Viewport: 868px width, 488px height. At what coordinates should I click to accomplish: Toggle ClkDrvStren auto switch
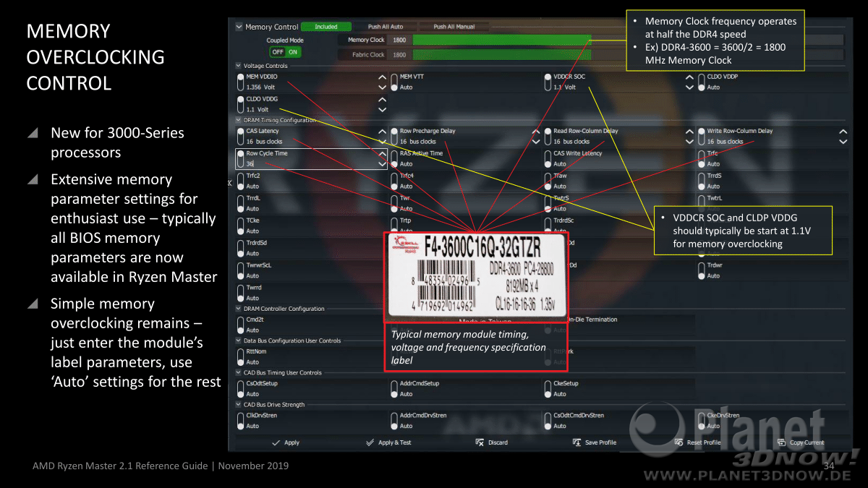[241, 420]
